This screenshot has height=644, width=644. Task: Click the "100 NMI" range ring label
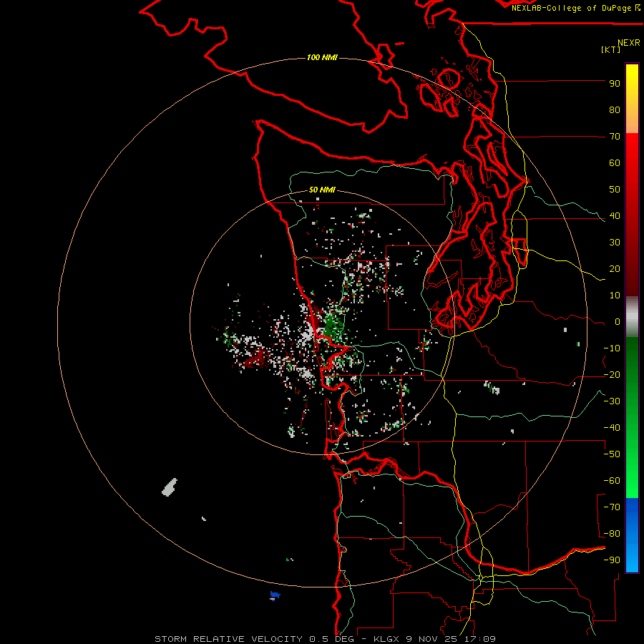[x=322, y=57]
